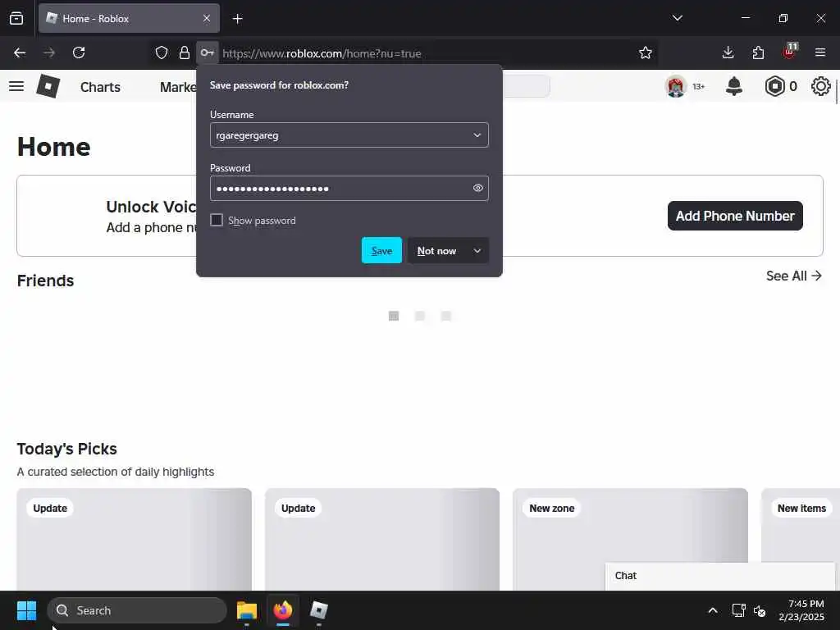Screen dimensions: 840x630
Task: Click Today's Picks heading
Action: (x=67, y=449)
